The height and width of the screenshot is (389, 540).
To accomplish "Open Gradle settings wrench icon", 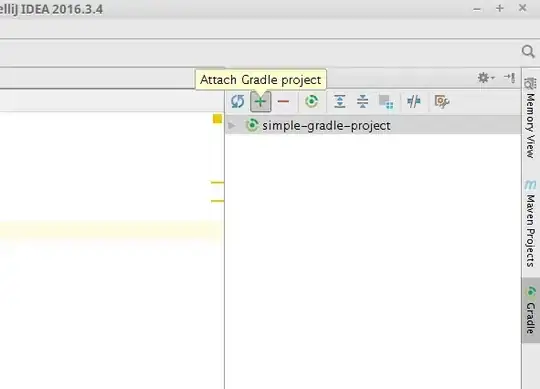I will click(442, 102).
